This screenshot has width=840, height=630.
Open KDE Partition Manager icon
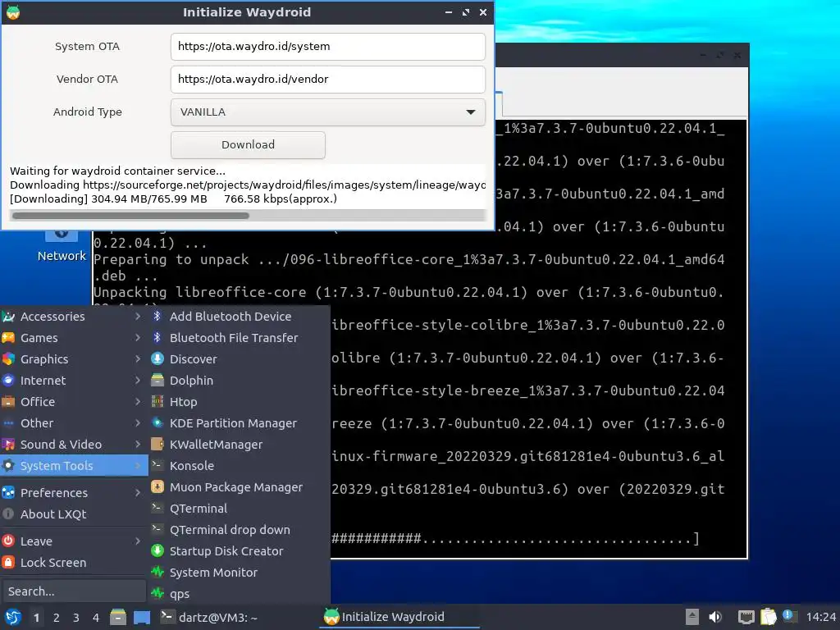coord(157,422)
